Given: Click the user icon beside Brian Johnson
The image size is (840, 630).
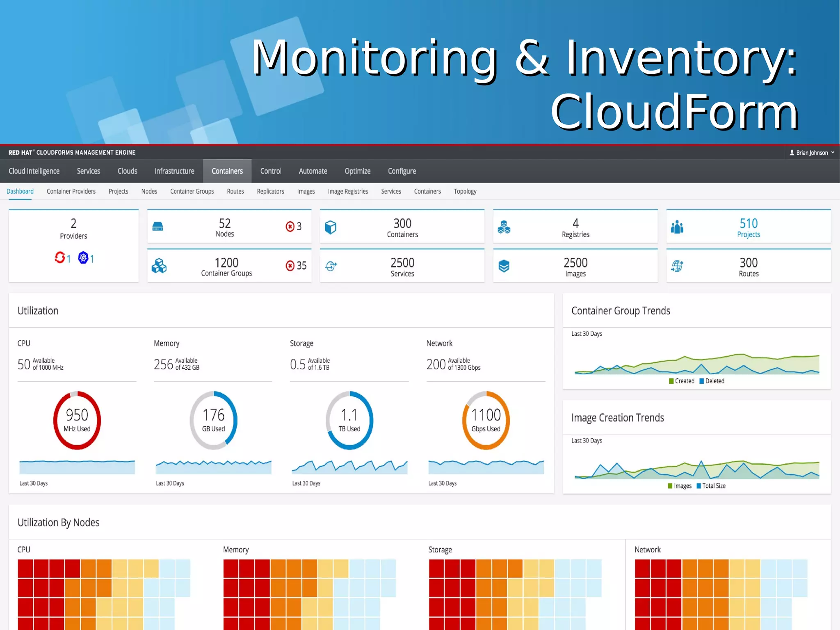Looking at the screenshot, I should point(792,152).
